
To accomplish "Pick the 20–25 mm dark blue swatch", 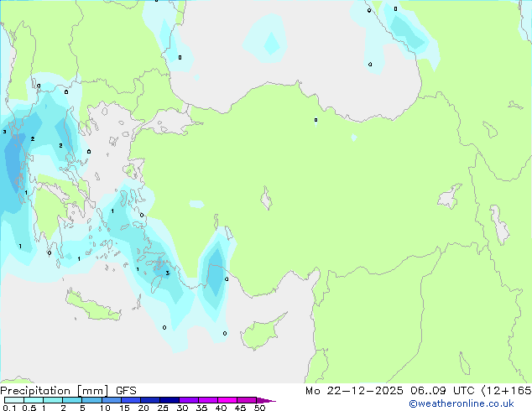I will pyautogui.click(x=150, y=400).
